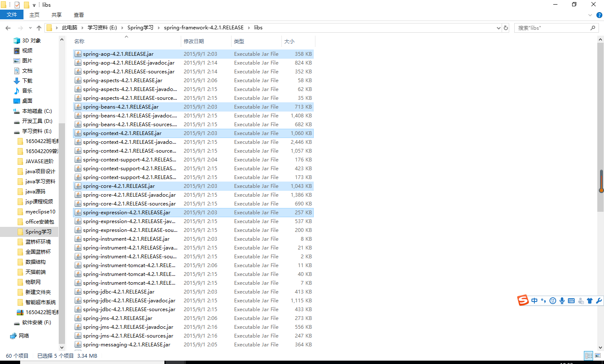The height and width of the screenshot is (364, 604).
Task: Select spring-jms-4.2.1.RELEASE-sources.jar file name
Action: [x=128, y=336]
